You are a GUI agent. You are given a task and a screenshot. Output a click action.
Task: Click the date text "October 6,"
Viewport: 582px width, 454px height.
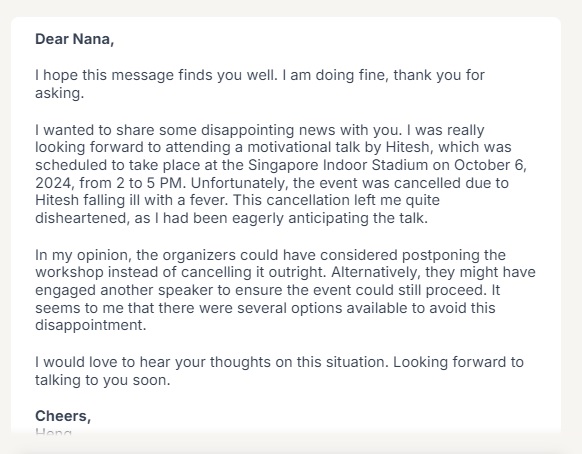pos(490,165)
